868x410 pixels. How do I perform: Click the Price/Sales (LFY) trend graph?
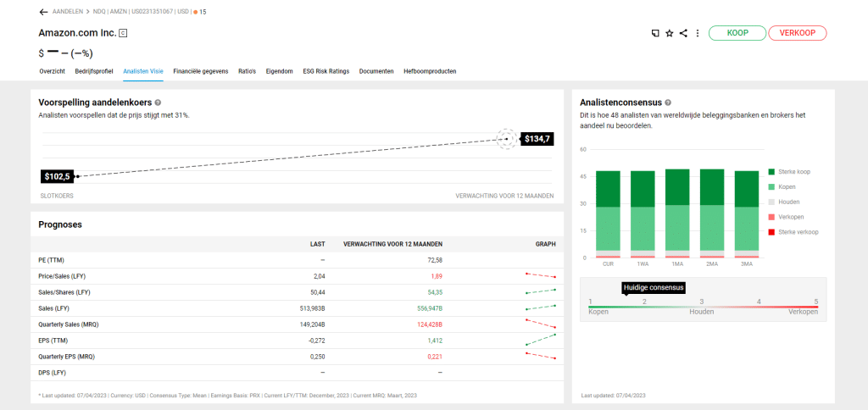click(540, 275)
